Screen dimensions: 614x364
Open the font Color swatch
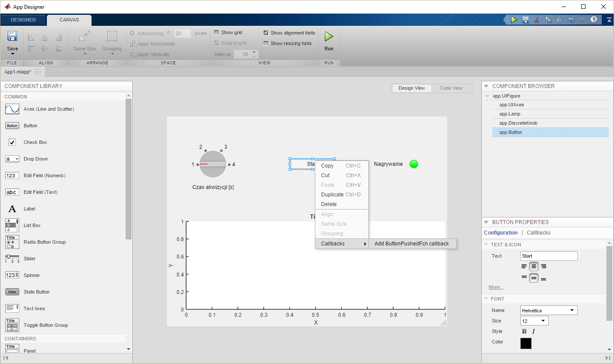526,343
